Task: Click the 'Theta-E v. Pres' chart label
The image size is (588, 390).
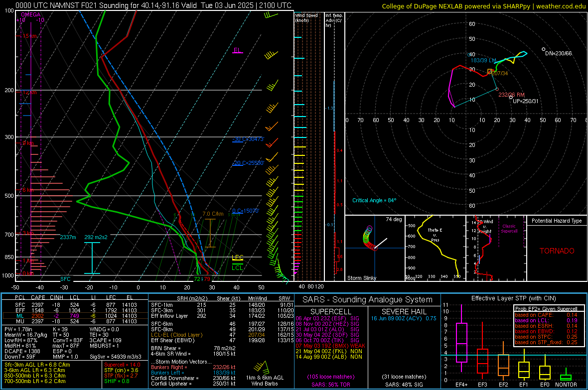Action: [x=435, y=235]
